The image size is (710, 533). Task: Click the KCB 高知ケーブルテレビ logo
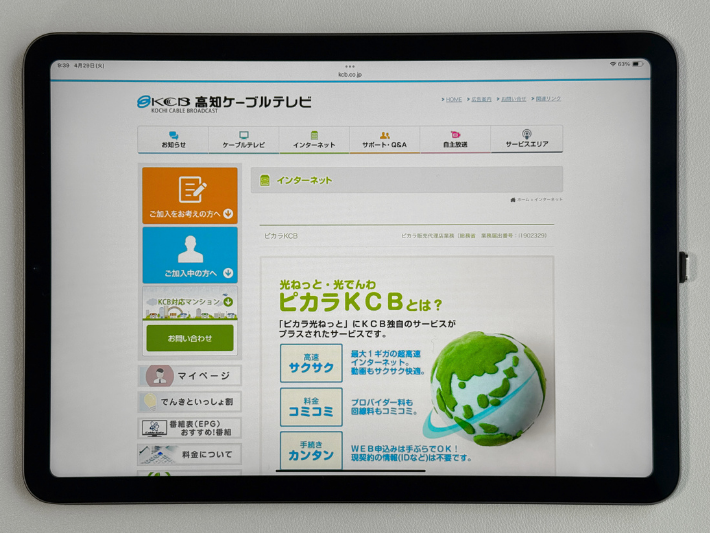224,104
